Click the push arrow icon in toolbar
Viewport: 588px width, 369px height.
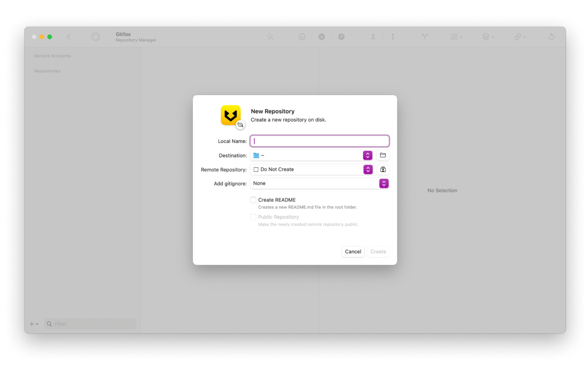click(x=341, y=37)
